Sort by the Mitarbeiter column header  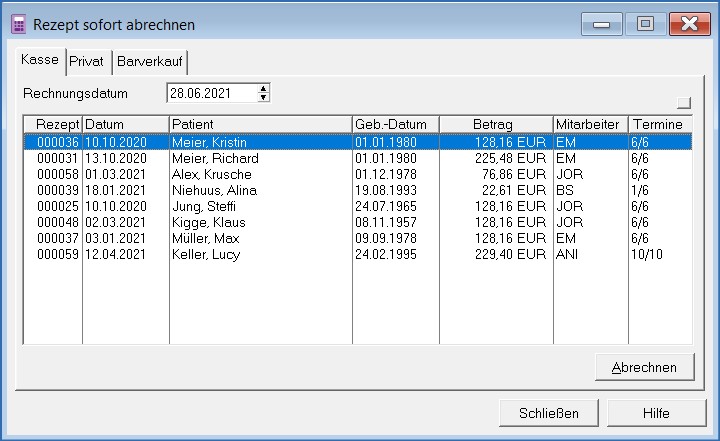tap(591, 124)
